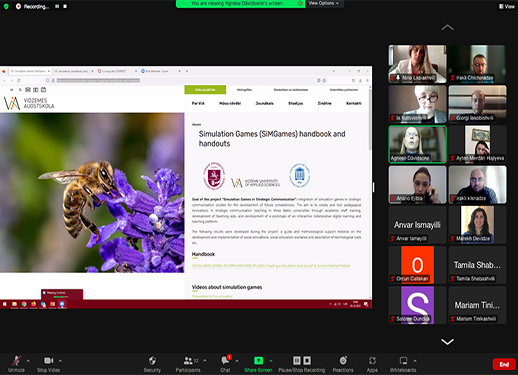Image resolution: width=518 pixels, height=375 pixels.
Task: Select Orcun Caliskan participant tile
Action: click(x=417, y=265)
